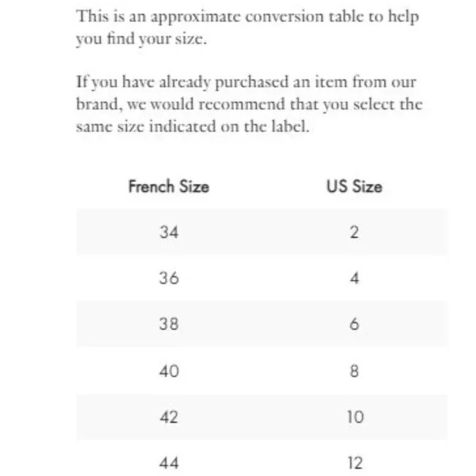Viewport: 476px width, 476px height.
Task: Click the French Size column header
Action: click(x=169, y=186)
